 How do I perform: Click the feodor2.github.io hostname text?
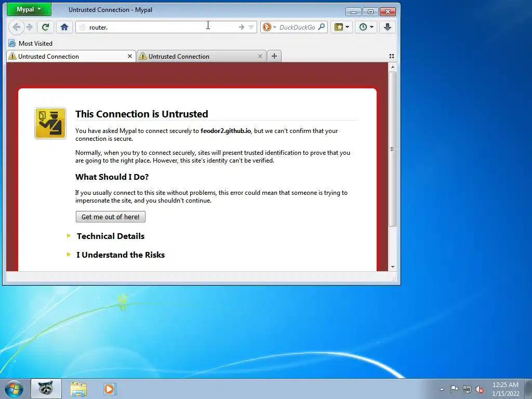[x=225, y=130]
